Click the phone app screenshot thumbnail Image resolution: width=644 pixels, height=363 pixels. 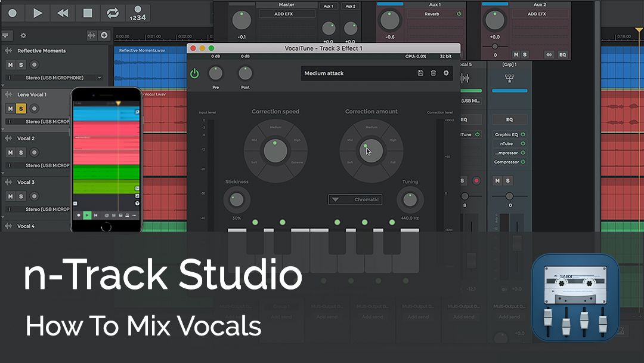[x=106, y=159]
